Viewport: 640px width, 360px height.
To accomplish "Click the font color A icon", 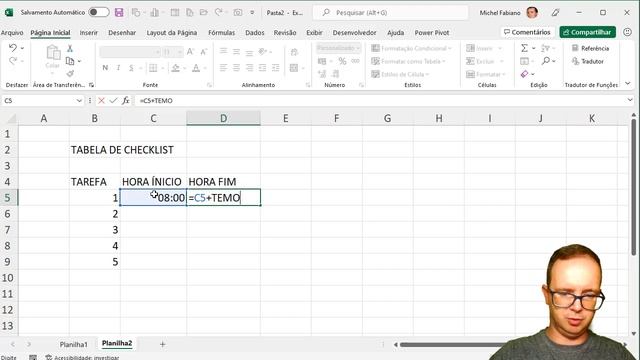I will (x=196, y=68).
